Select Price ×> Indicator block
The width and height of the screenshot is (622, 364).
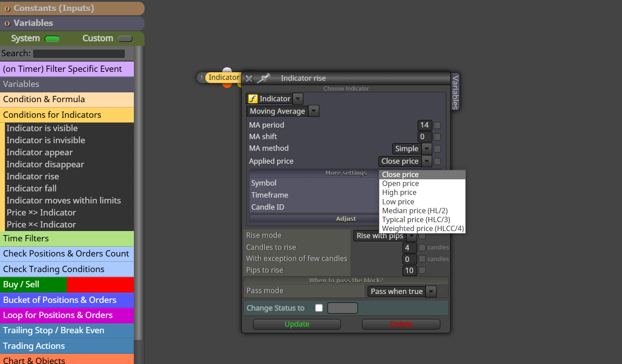pyautogui.click(x=69, y=212)
